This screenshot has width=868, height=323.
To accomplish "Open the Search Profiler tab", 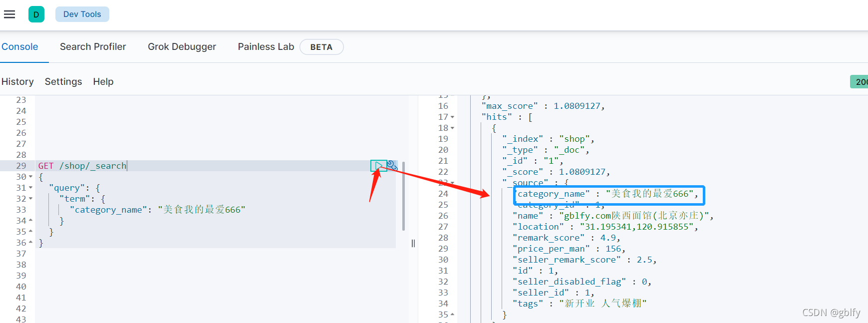I will (x=93, y=46).
